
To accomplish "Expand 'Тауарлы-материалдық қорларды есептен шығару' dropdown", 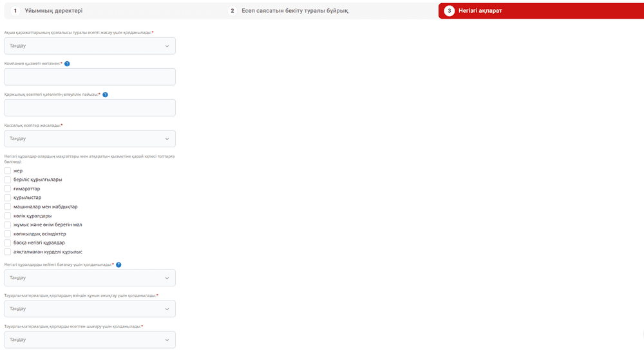I will click(x=90, y=340).
